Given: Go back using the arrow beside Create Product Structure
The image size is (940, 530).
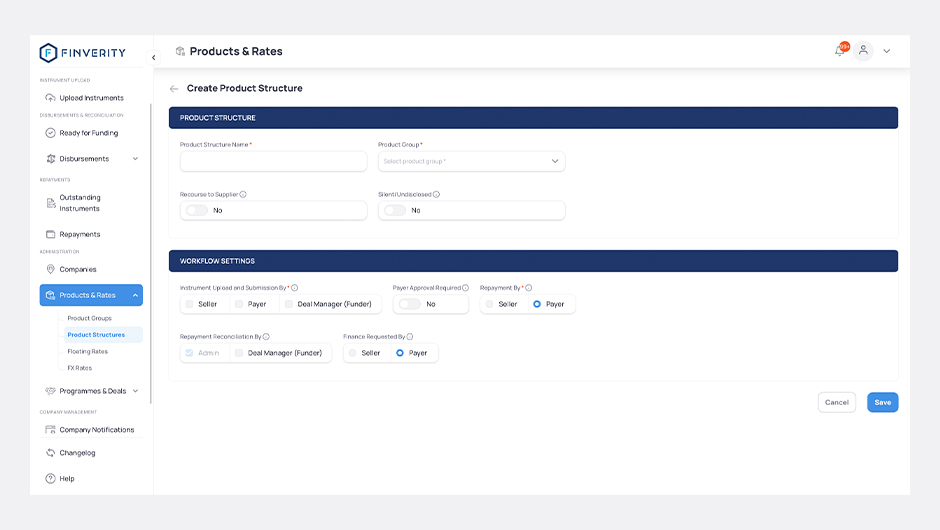Looking at the screenshot, I should (x=174, y=89).
